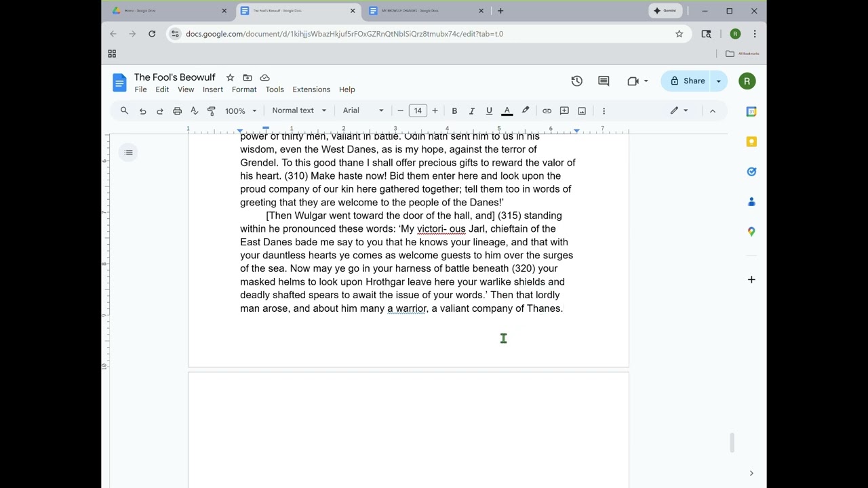The width and height of the screenshot is (868, 488).
Task: Toggle italic formatting
Action: [x=471, y=110]
